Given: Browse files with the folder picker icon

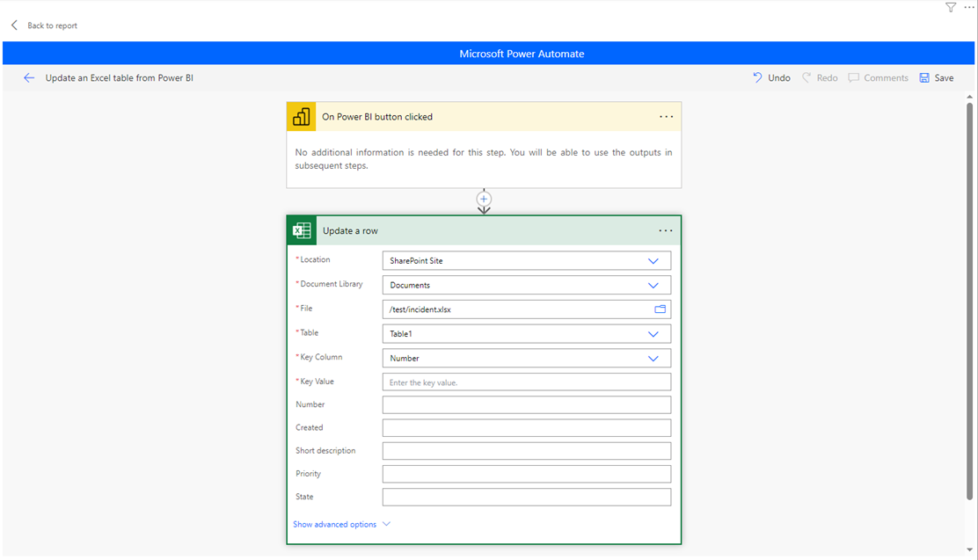Looking at the screenshot, I should click(x=660, y=309).
